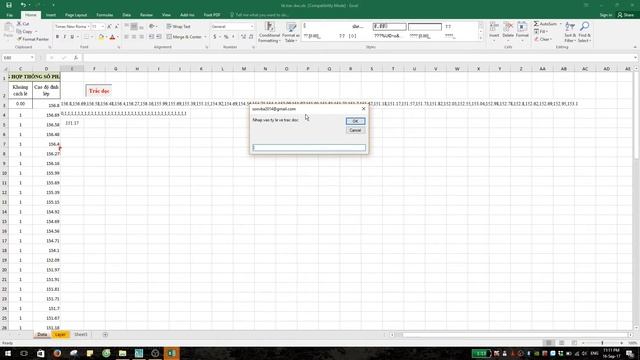Apply the yellow fill color

coord(101,37)
